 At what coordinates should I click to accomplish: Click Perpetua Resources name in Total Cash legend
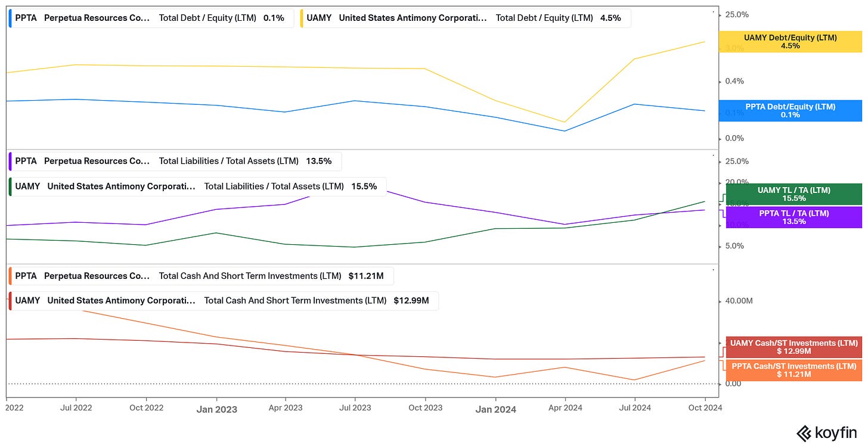coord(97,276)
